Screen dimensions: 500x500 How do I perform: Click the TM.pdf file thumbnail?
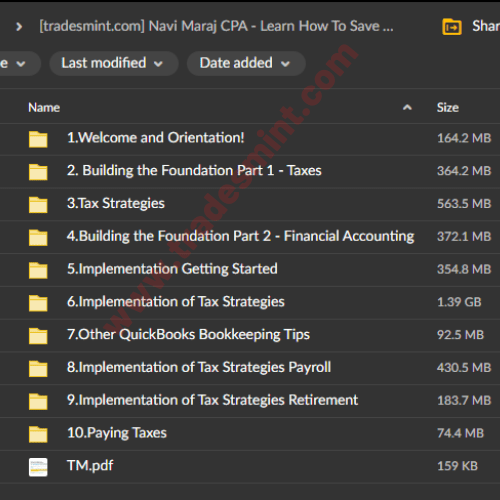38,467
